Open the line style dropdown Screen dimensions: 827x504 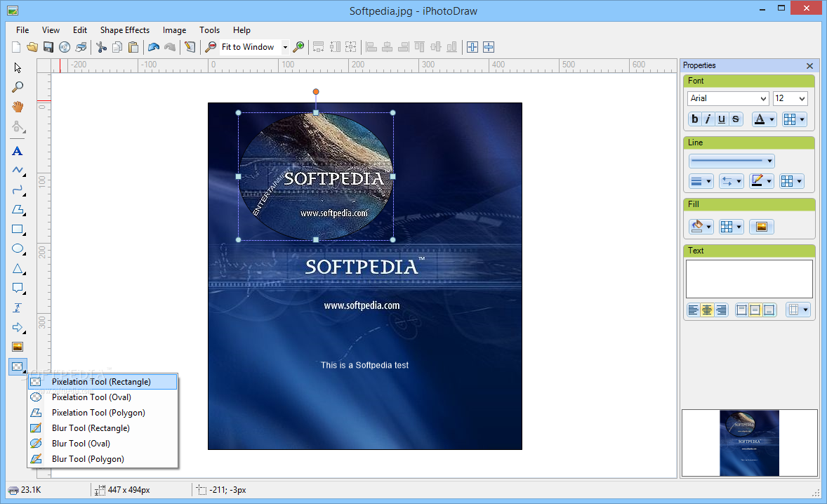pos(732,161)
